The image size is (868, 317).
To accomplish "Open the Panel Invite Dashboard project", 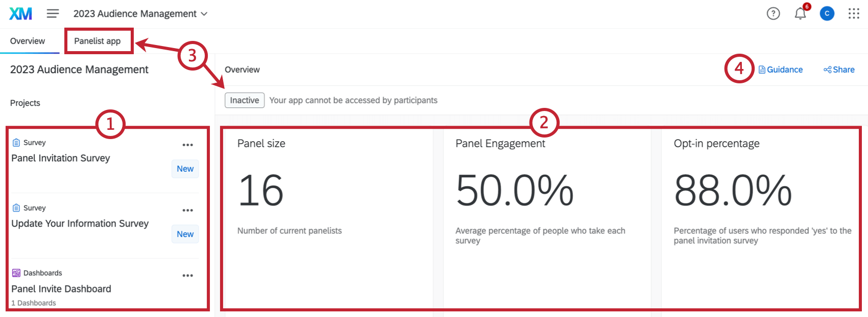I will tap(61, 289).
